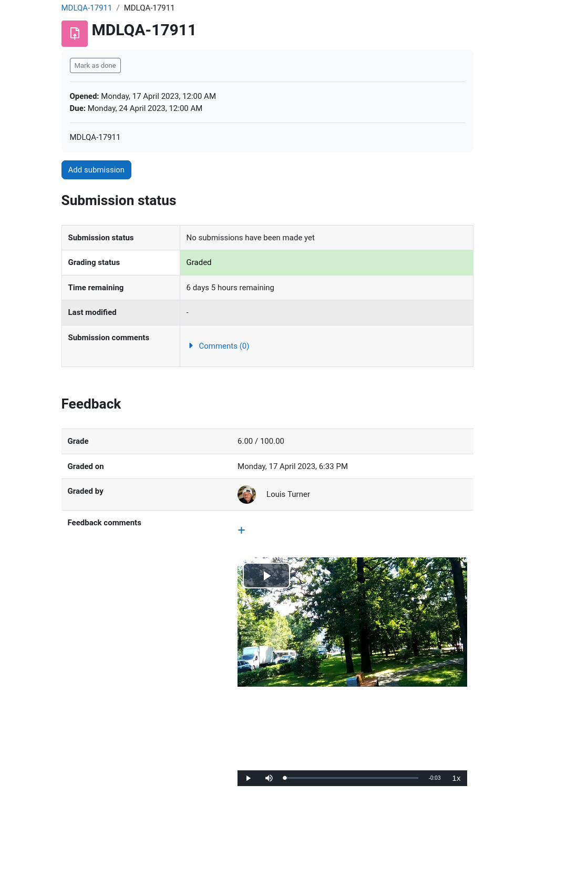Screen dimensions: 588x886
Task: Click the pink assignment activity icon
Action: click(x=75, y=34)
